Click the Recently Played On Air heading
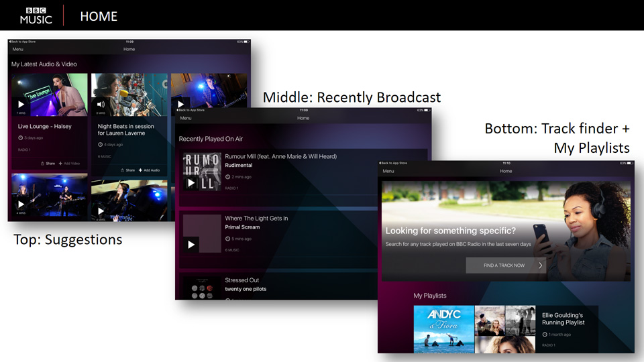 point(211,139)
